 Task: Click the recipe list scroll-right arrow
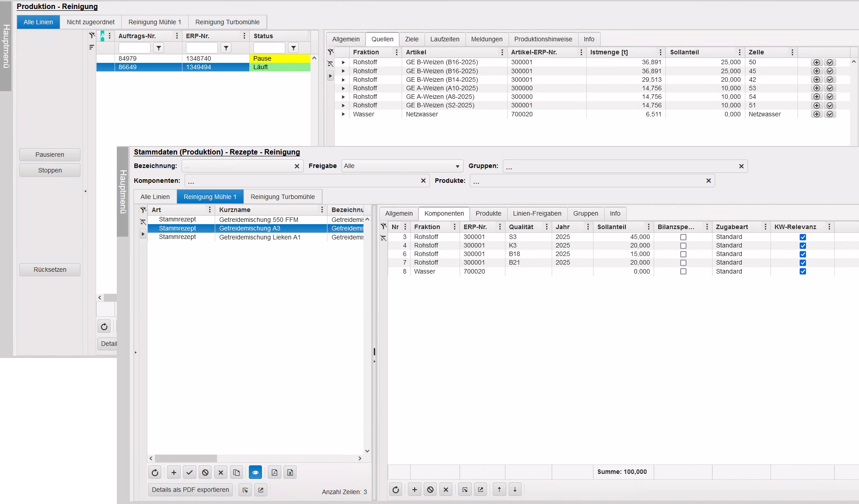359,458
